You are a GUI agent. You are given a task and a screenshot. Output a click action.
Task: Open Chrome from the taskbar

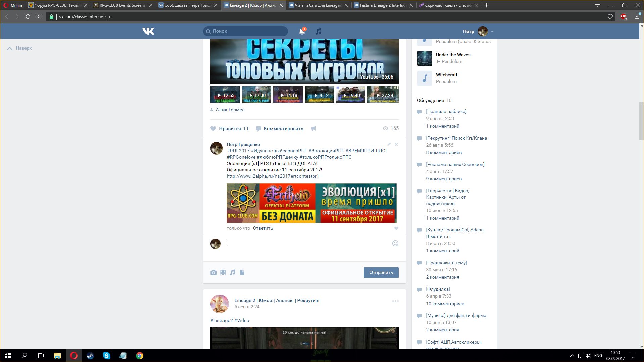pos(140,356)
